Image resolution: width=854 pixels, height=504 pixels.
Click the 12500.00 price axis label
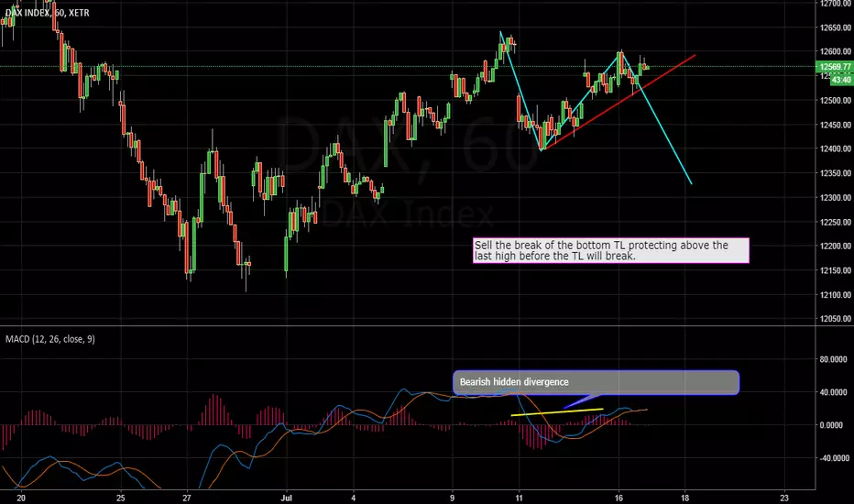pos(836,100)
